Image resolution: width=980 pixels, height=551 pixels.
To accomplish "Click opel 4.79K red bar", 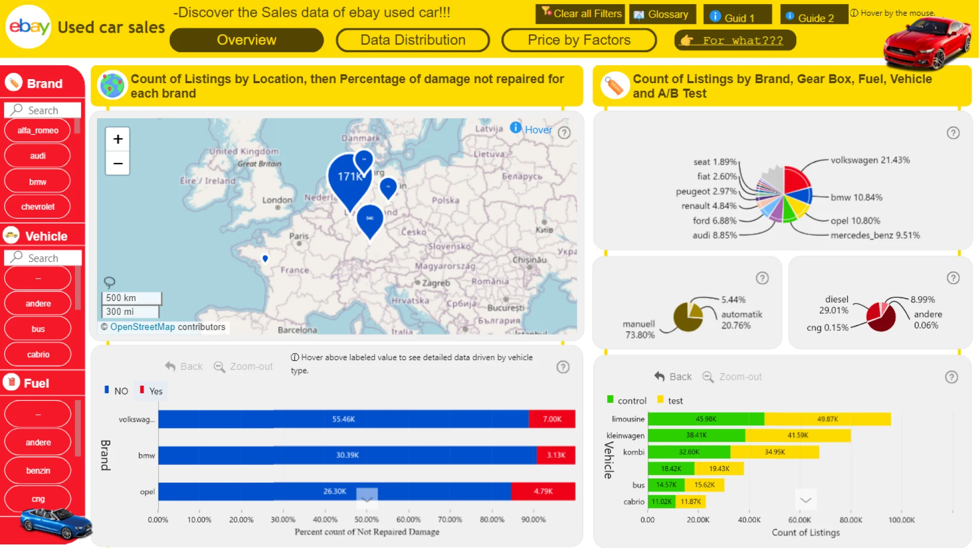I will [543, 491].
